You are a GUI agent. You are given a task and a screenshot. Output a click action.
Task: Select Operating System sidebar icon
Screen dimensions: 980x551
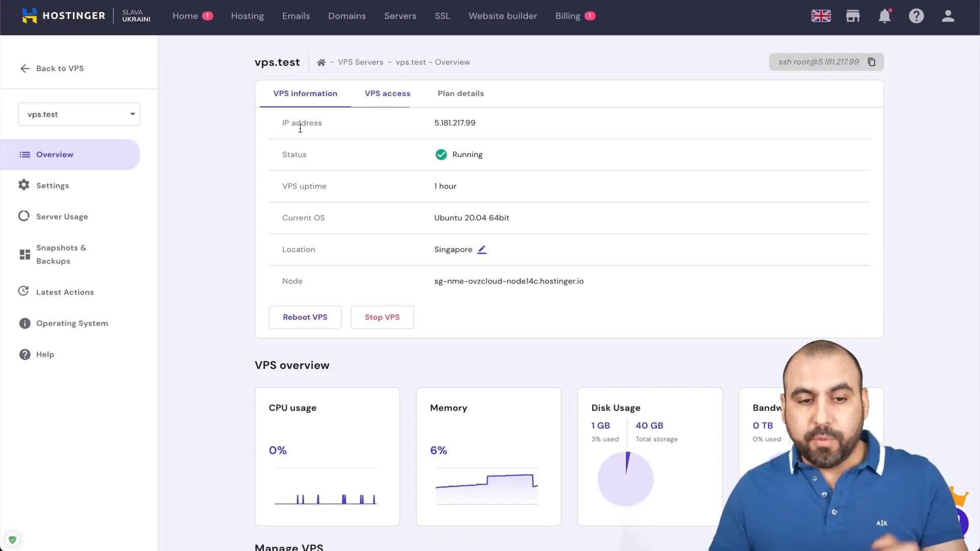[x=23, y=323]
